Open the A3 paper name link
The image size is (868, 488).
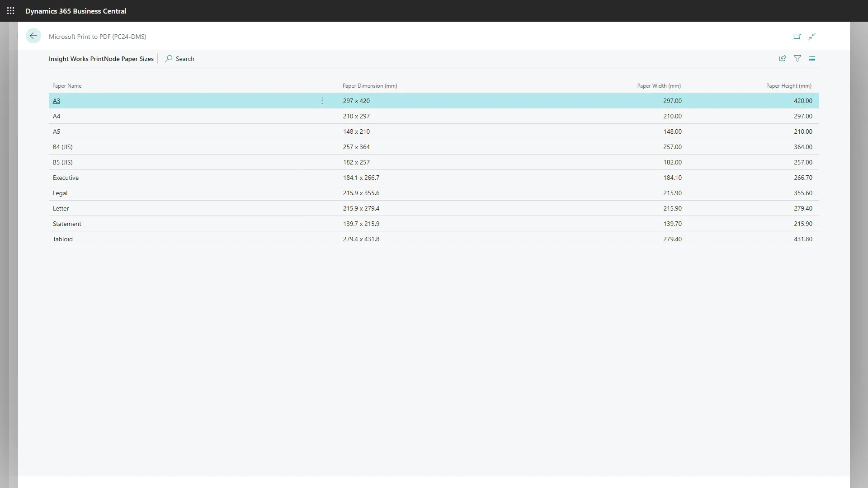coord(57,101)
